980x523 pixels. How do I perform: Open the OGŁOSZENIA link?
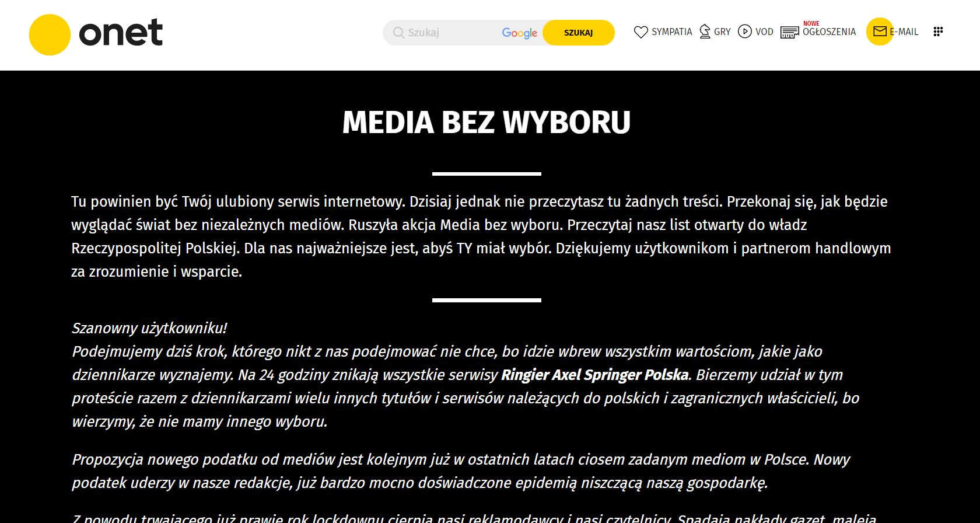pos(829,32)
